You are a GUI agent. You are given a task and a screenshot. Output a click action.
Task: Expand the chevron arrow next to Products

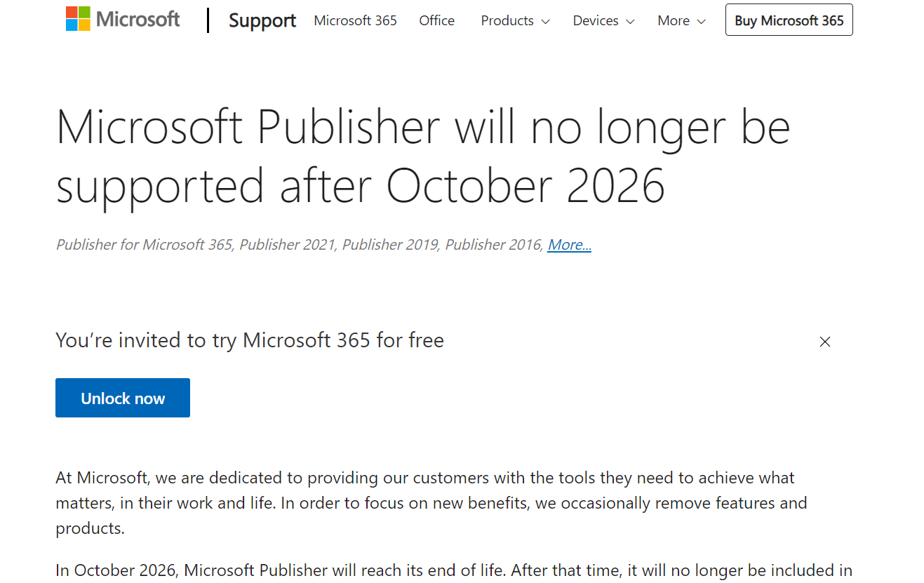547,21
